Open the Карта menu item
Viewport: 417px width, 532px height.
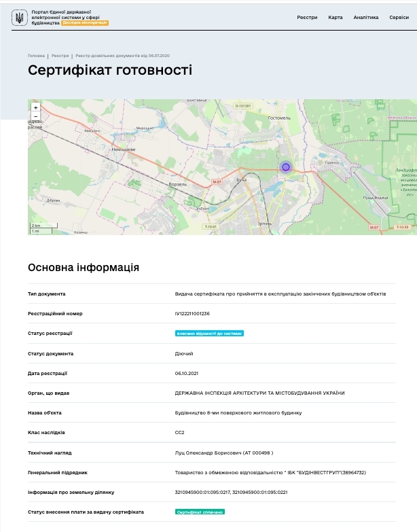(x=336, y=17)
